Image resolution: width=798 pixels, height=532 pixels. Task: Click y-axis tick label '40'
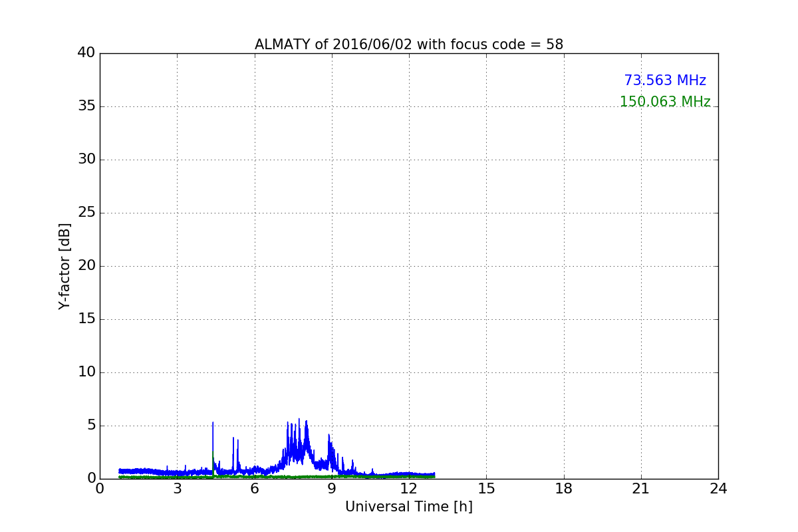86,53
